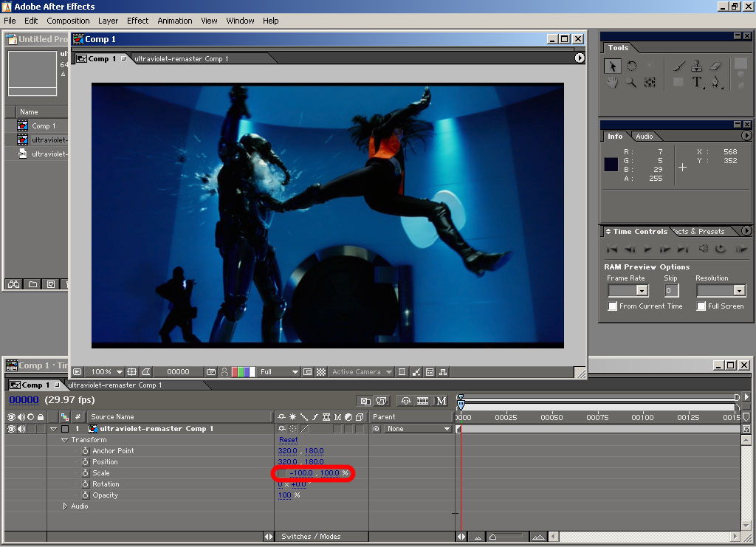Select the Pan Behind tool
Screen dimensions: 756x547
pos(650,83)
